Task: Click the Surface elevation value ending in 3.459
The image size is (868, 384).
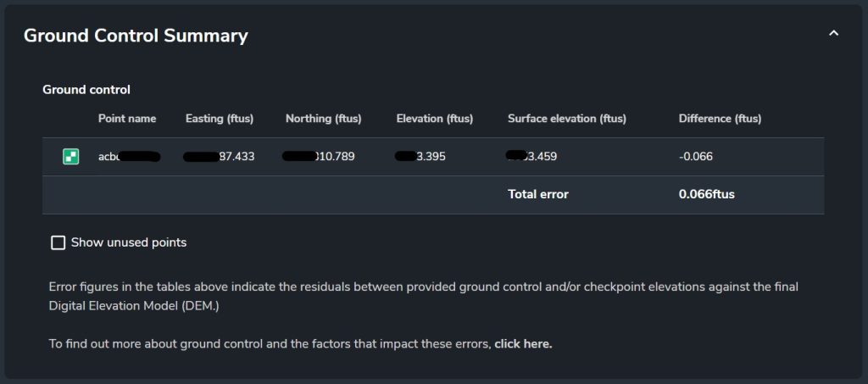Action: 532,157
